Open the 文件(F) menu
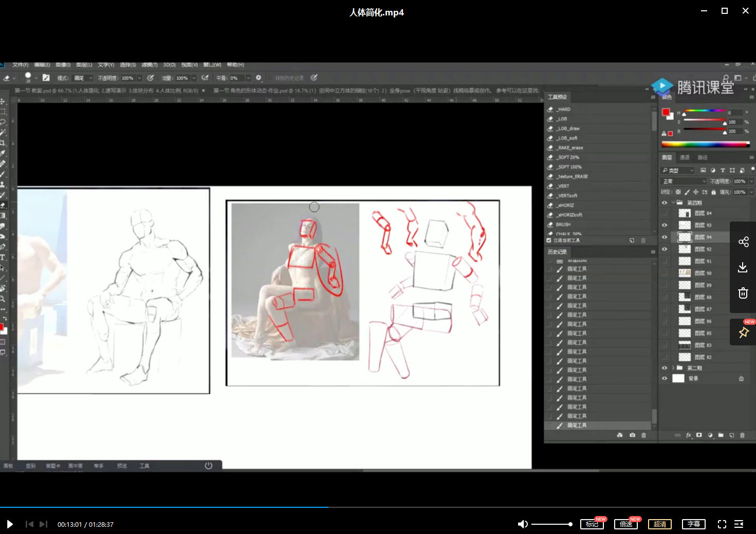Image resolution: width=756 pixels, height=534 pixels. click(x=21, y=65)
